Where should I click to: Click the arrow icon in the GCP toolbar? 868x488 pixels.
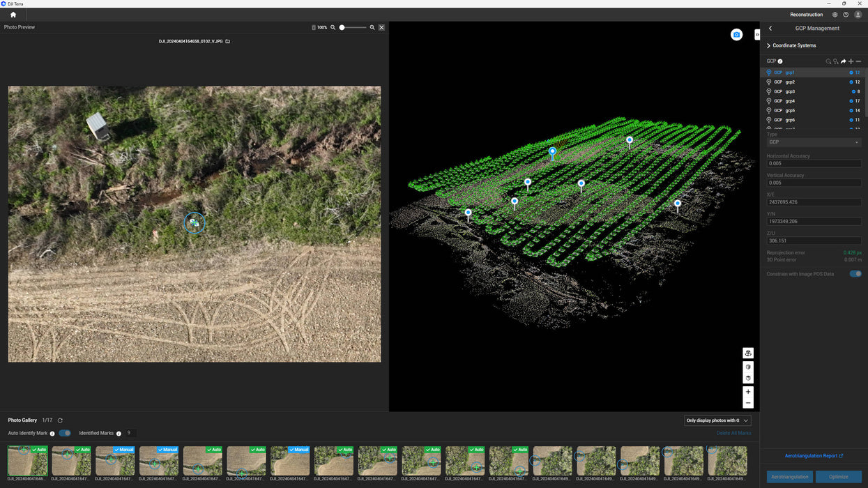843,61
